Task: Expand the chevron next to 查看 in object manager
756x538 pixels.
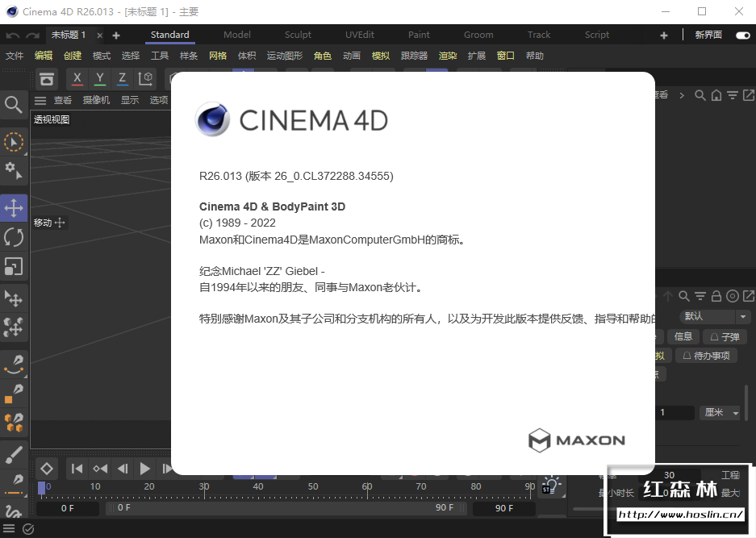Action: (x=681, y=95)
